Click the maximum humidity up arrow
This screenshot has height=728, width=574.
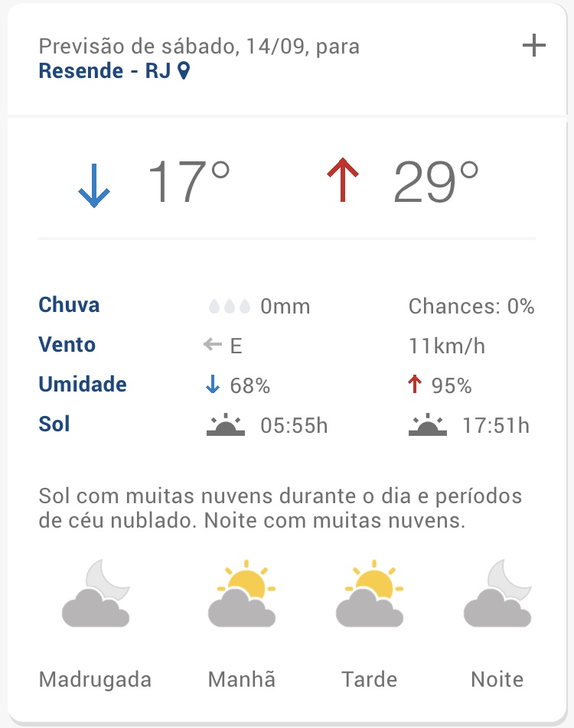[415, 385]
